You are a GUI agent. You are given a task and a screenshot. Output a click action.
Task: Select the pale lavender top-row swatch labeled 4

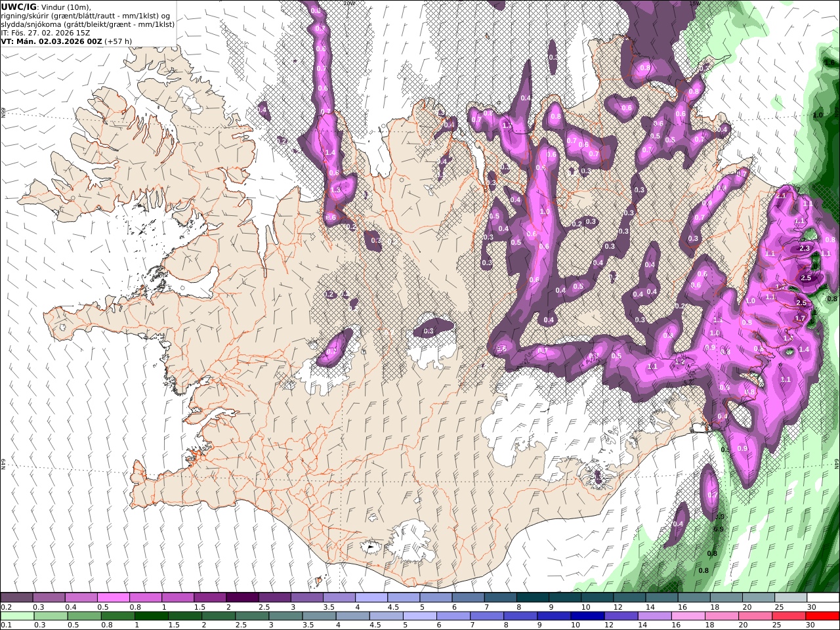tap(371, 598)
